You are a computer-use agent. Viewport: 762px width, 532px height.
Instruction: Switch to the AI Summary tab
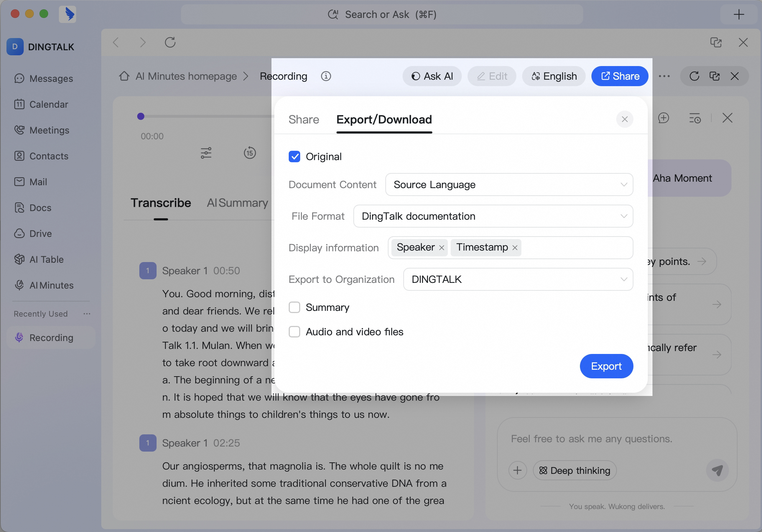pos(237,203)
